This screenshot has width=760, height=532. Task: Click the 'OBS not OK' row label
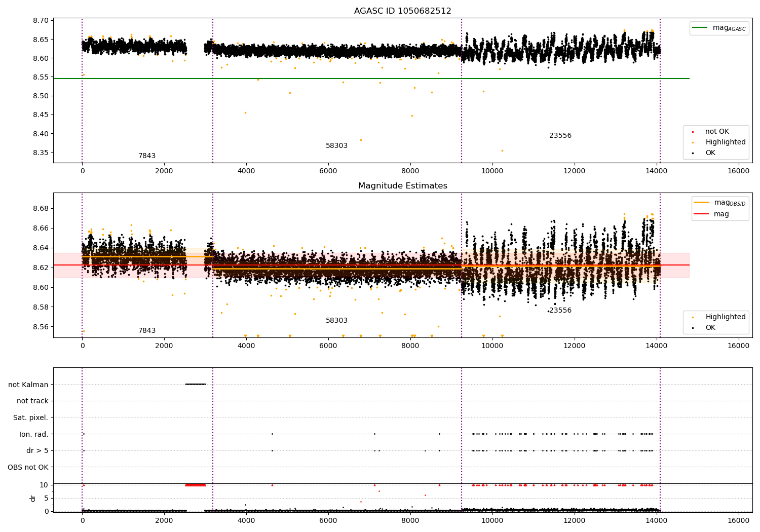point(28,467)
